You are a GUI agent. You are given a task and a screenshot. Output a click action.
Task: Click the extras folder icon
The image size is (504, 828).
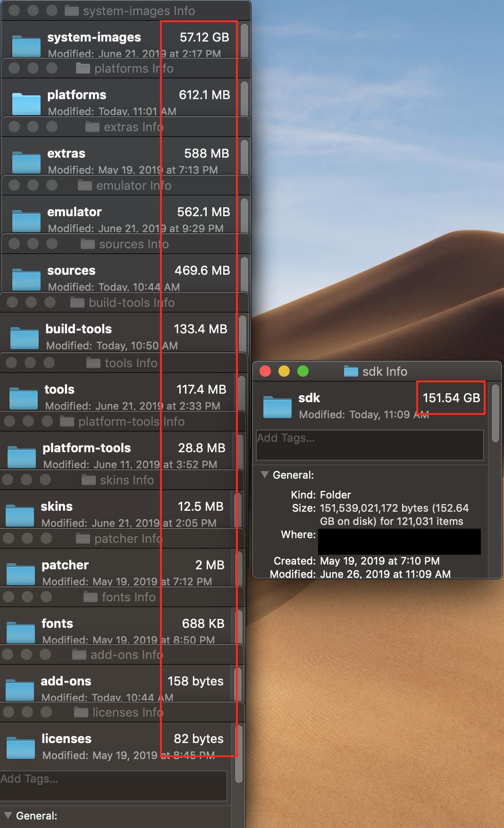click(26, 162)
